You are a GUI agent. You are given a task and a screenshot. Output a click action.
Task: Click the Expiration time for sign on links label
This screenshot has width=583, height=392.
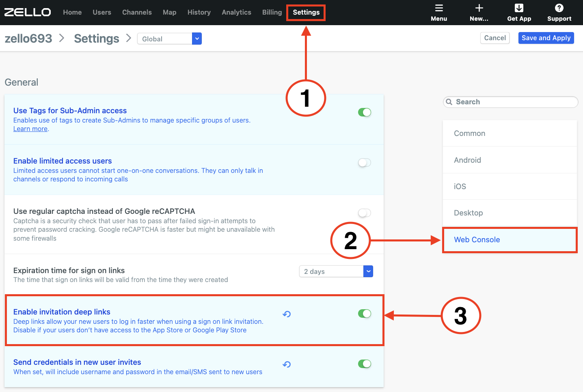[x=69, y=271]
